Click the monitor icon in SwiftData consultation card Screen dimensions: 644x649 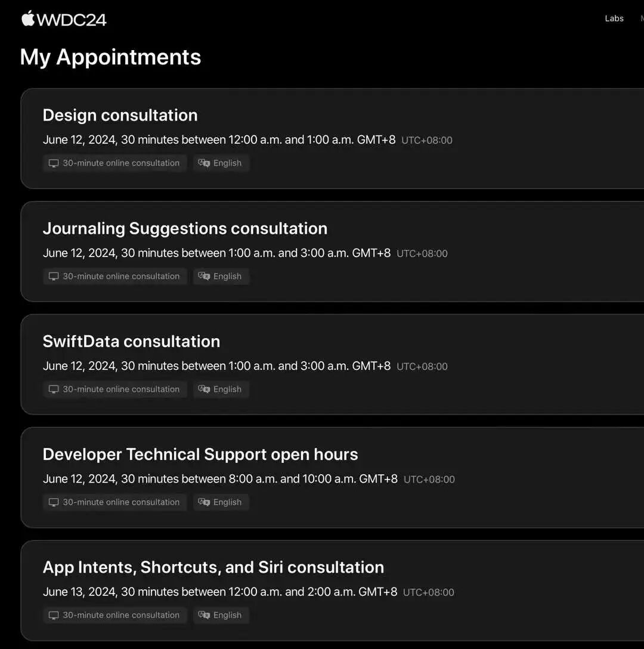click(54, 389)
